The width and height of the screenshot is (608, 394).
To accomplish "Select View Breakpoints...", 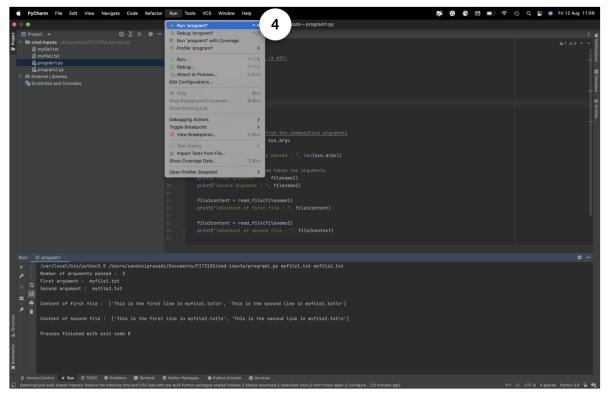I will coord(215,135).
